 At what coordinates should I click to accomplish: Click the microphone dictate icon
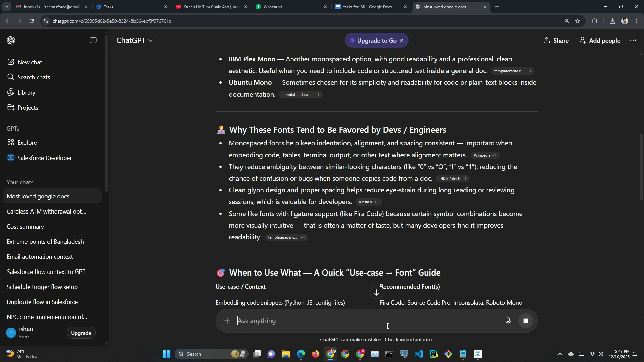508,321
